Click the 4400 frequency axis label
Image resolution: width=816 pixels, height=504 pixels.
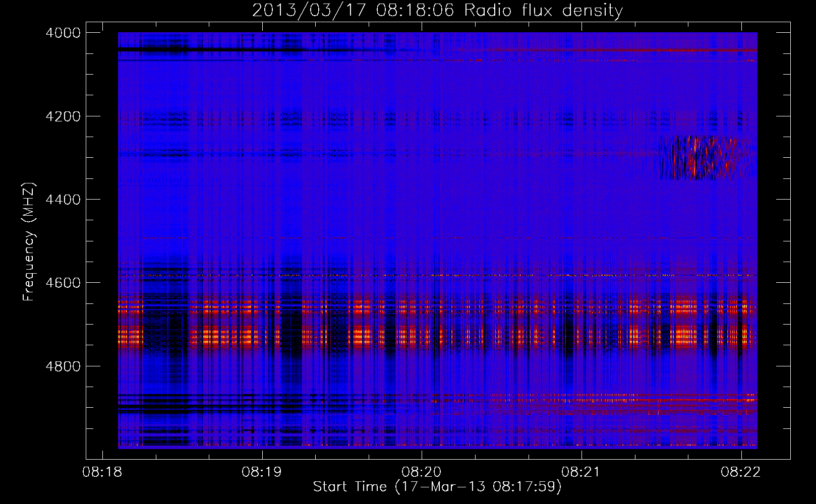[63, 200]
